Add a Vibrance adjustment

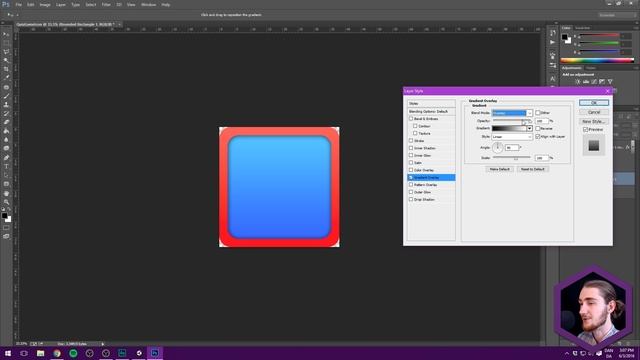pos(610,82)
